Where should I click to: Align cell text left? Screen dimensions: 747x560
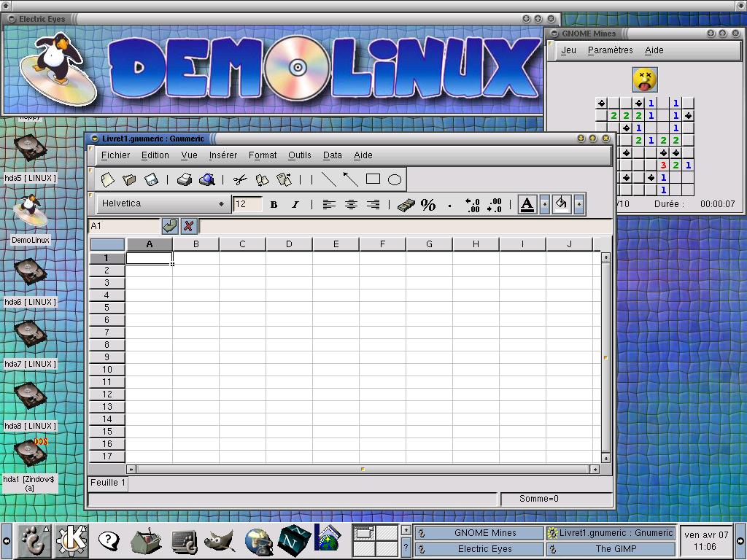click(329, 204)
